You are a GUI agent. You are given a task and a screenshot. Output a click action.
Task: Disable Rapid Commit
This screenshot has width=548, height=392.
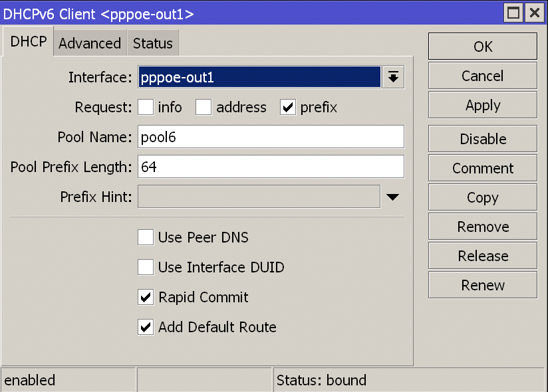pyautogui.click(x=145, y=297)
